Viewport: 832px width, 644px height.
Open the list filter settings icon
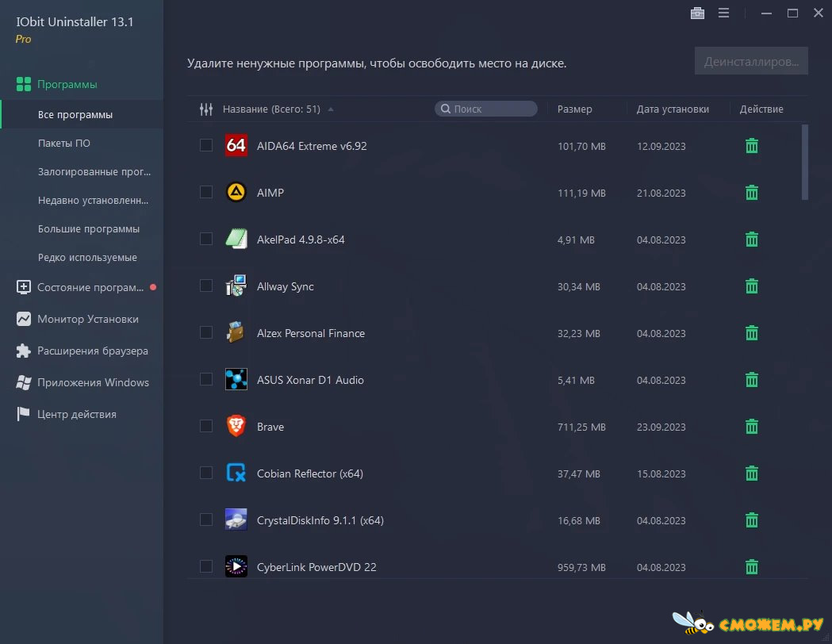[206, 109]
